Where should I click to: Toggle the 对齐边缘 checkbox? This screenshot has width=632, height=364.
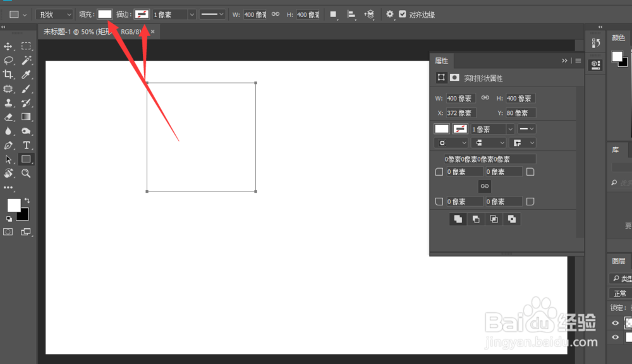coord(402,14)
